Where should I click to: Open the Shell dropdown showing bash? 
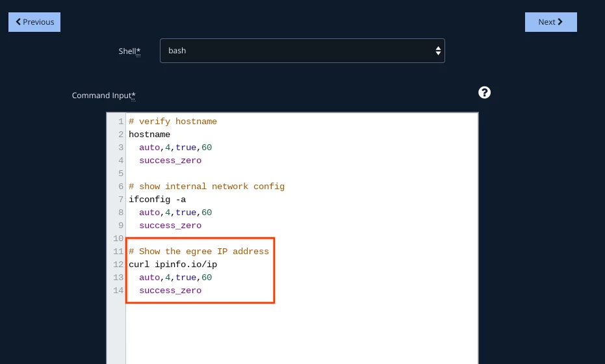click(302, 51)
